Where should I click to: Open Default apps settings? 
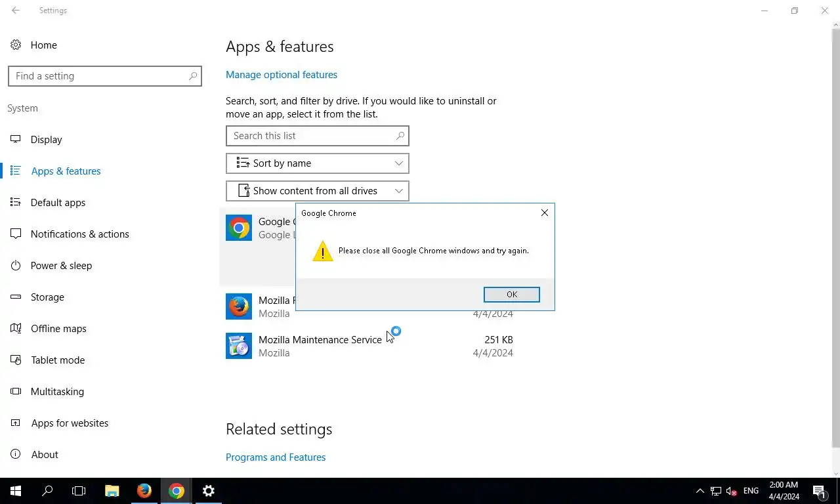58,203
